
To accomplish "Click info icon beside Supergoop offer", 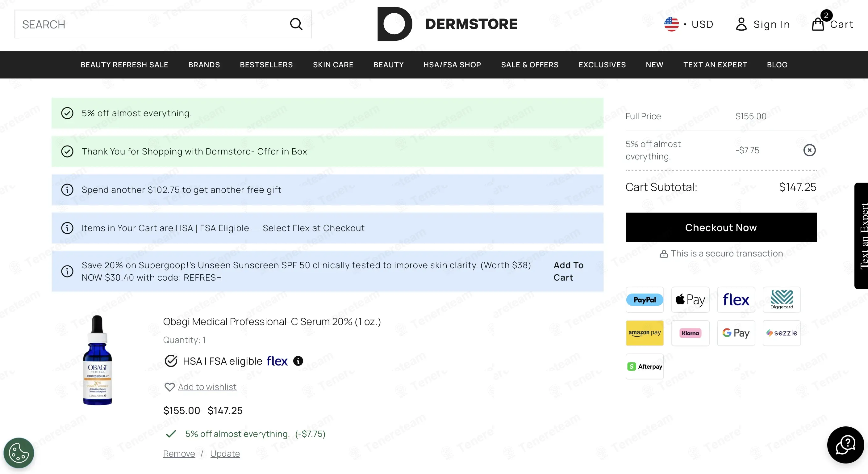I will click(67, 271).
